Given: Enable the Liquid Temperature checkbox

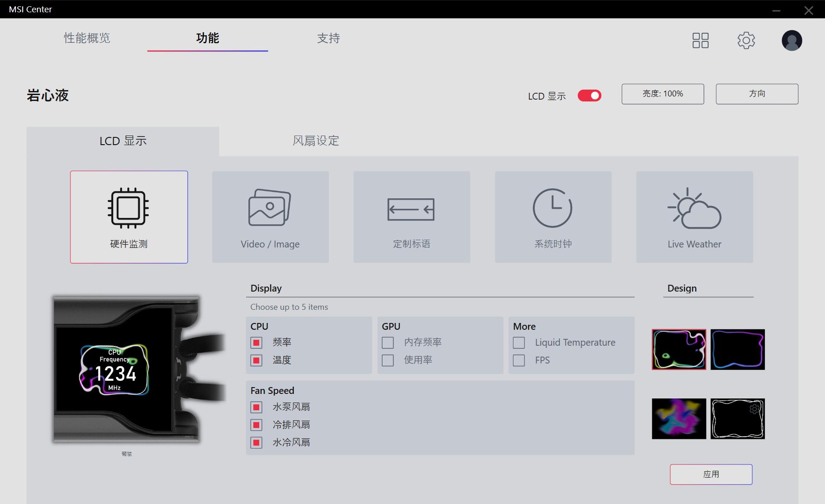Looking at the screenshot, I should pyautogui.click(x=518, y=343).
